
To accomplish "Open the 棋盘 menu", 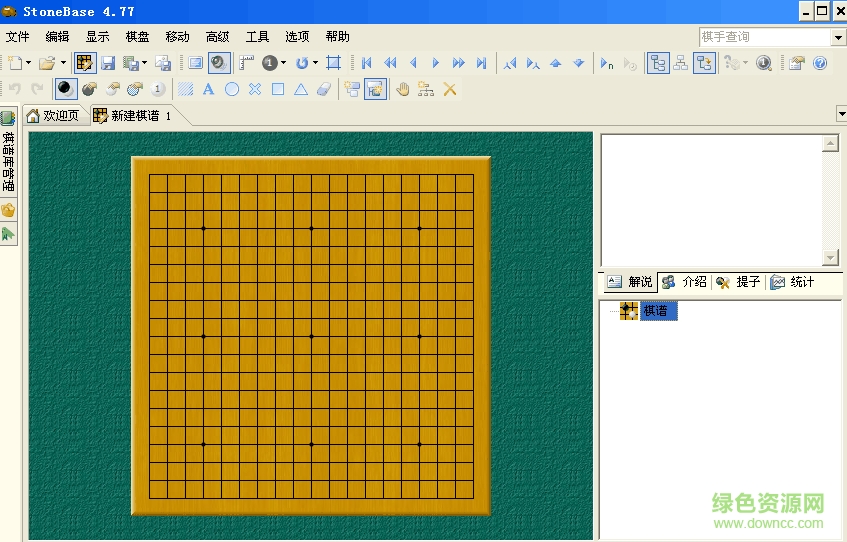I will tap(137, 37).
